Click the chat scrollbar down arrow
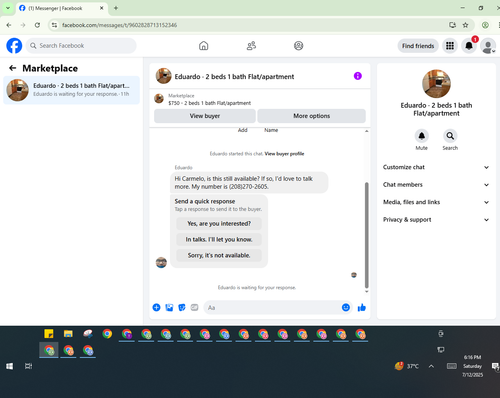The height and width of the screenshot is (398, 500). pos(367,291)
